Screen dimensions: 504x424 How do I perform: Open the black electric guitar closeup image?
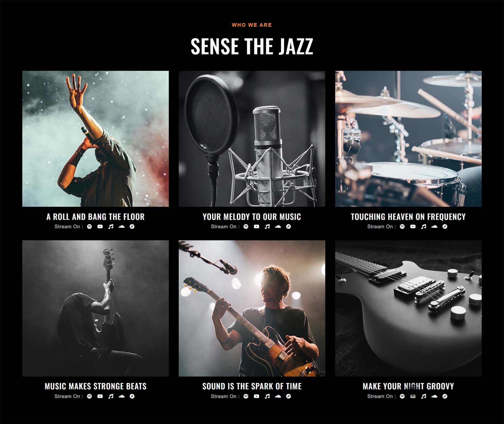(x=408, y=308)
